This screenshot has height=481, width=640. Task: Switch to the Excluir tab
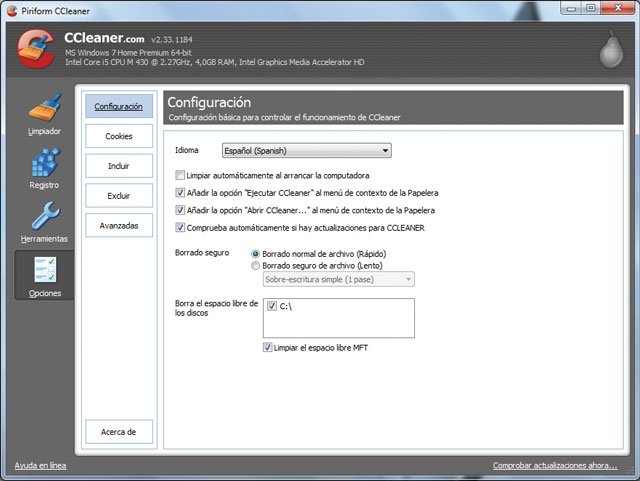pyautogui.click(x=119, y=196)
